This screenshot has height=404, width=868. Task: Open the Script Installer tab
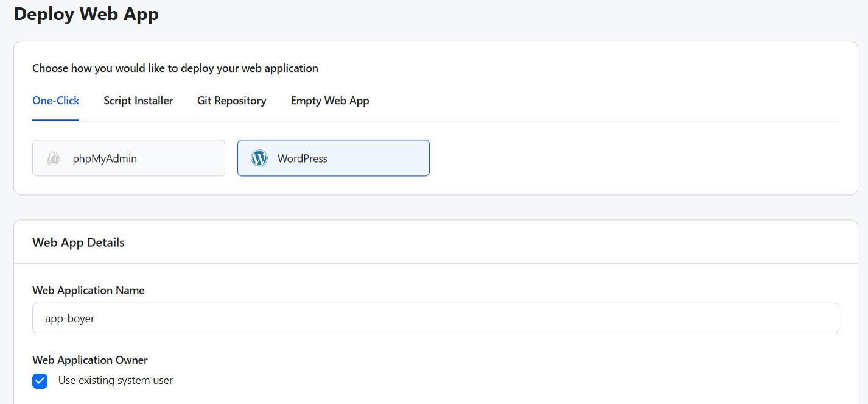click(x=138, y=101)
